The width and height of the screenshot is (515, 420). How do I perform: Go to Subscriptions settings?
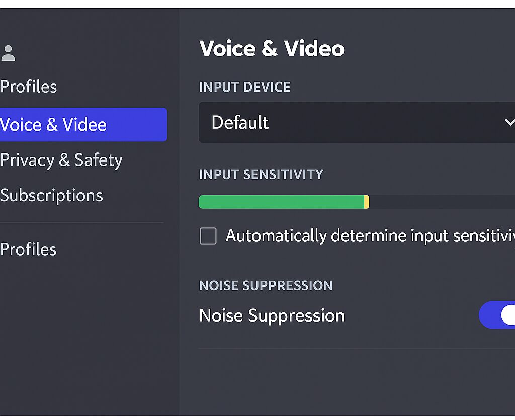pyautogui.click(x=51, y=195)
